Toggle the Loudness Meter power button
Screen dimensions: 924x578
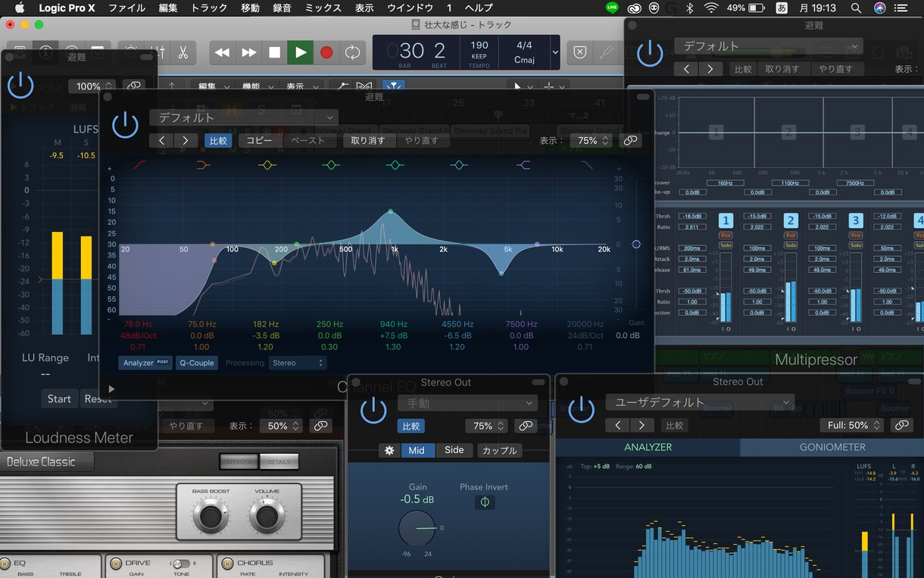(x=20, y=86)
